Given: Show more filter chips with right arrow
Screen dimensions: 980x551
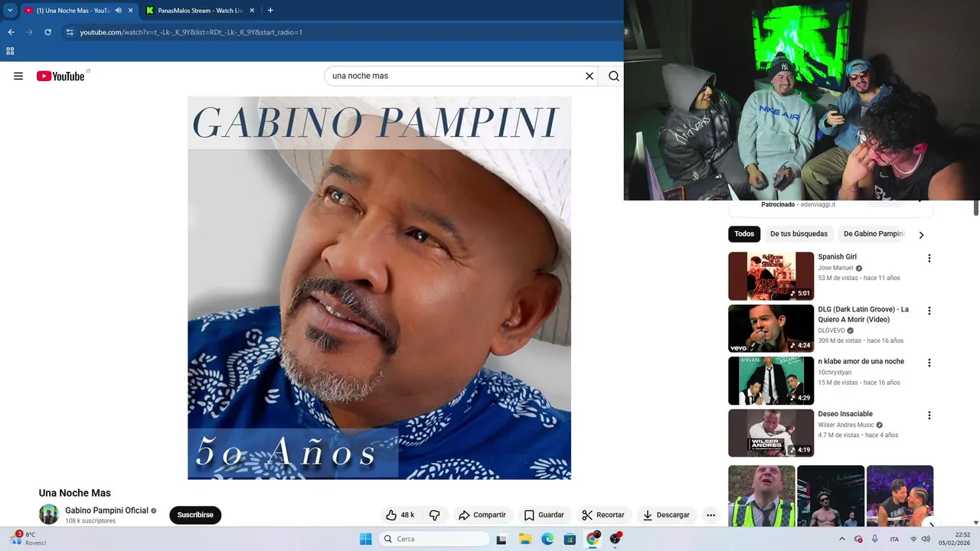Looking at the screenshot, I should [x=921, y=235].
